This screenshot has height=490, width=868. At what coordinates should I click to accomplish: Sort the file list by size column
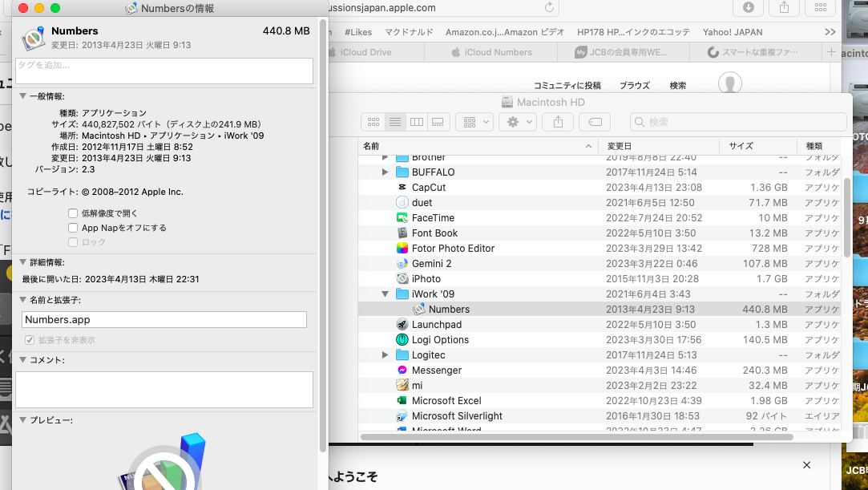(741, 146)
